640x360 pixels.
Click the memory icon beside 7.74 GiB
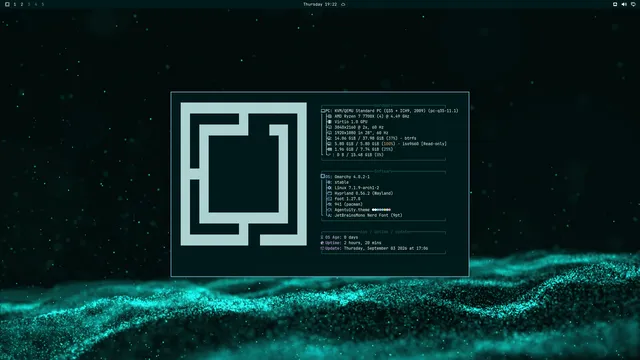(x=329, y=149)
